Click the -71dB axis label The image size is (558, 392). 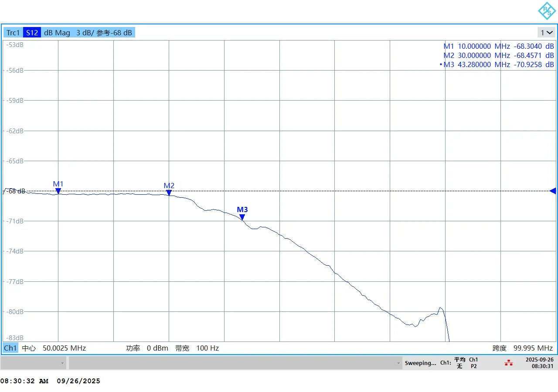click(15, 221)
